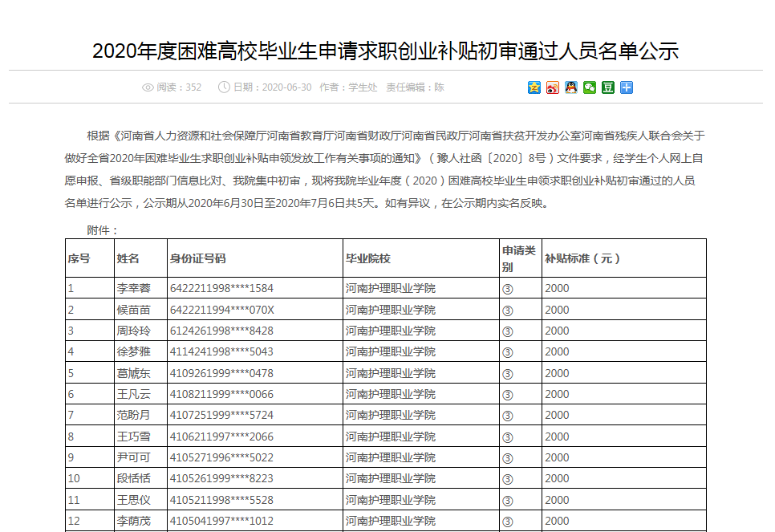The image size is (775, 532).
Task: Click the clock icon next to date
Action: click(x=224, y=87)
